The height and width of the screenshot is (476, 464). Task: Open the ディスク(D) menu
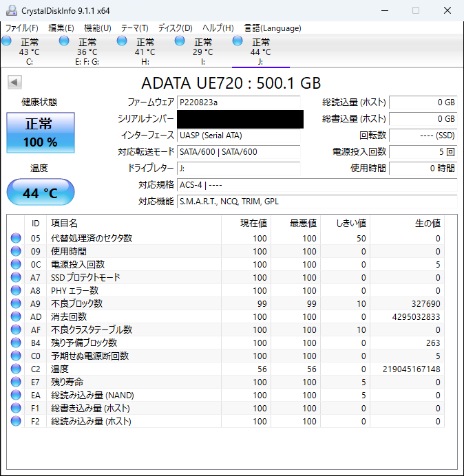click(176, 28)
